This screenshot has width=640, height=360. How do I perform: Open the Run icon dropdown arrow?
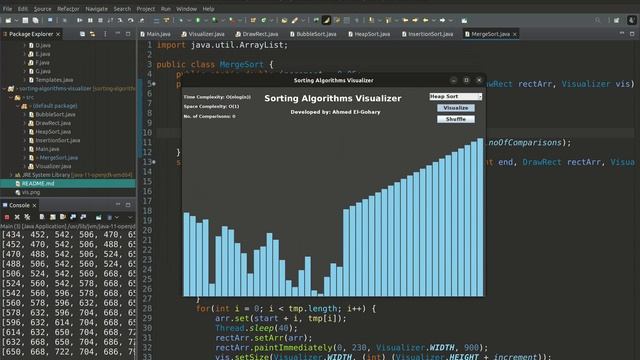(206, 20)
